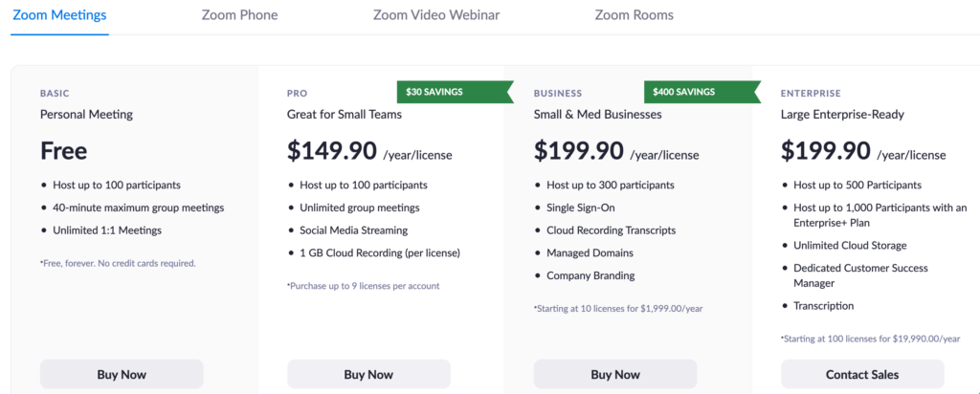Click the Pro $149.90 price
980x394 pixels.
[332, 150]
